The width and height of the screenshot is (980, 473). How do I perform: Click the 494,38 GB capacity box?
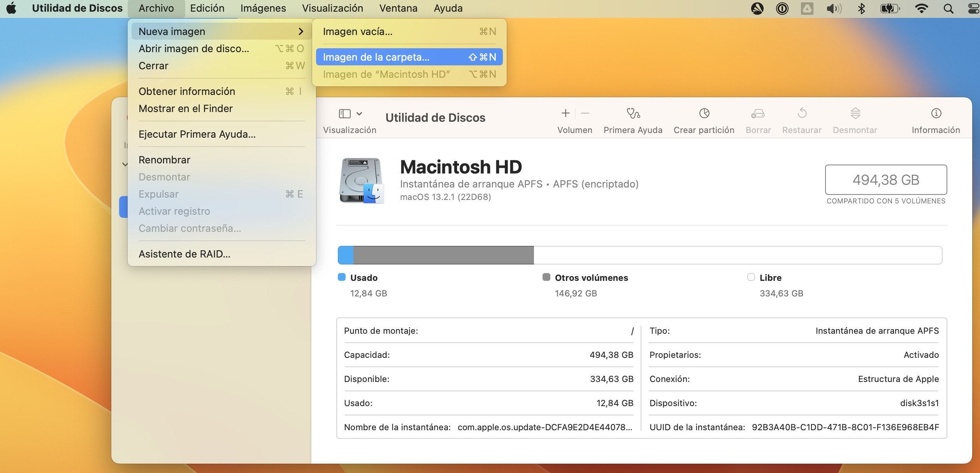coord(886,180)
